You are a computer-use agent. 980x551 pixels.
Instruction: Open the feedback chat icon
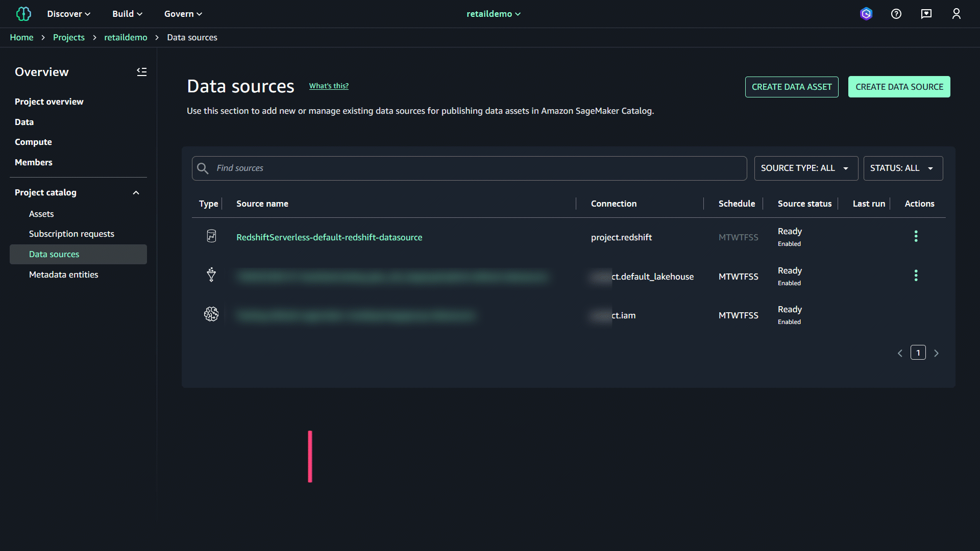tap(926, 14)
